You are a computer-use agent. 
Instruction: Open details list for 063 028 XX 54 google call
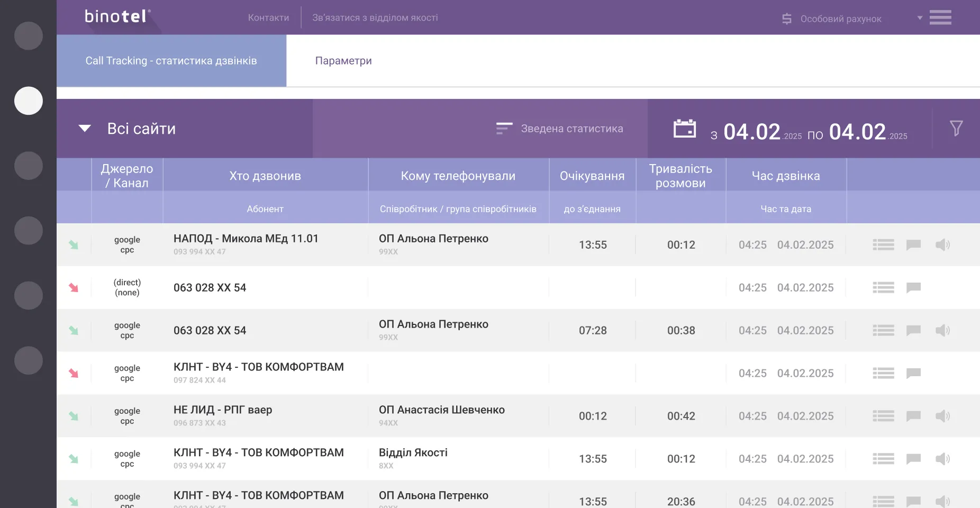[883, 330]
